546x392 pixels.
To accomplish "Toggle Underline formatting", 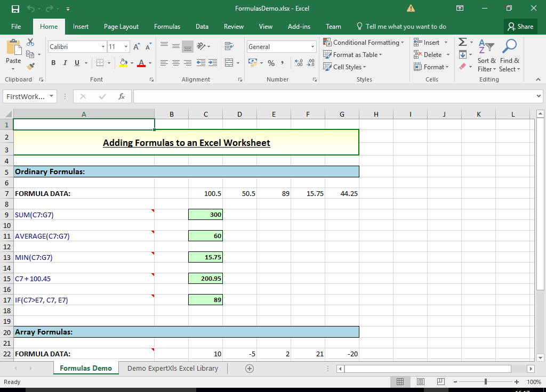I will coord(76,63).
